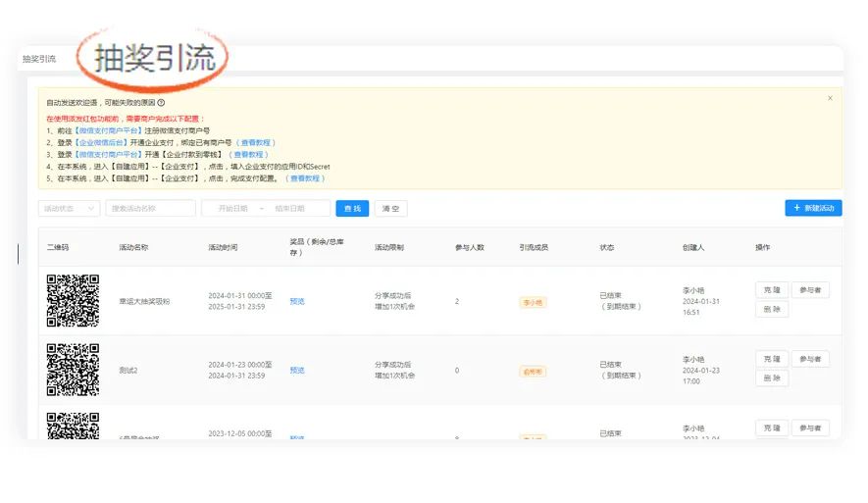868x503 pixels.
Task: Click member tag in 测试2 row
Action: pyautogui.click(x=534, y=372)
